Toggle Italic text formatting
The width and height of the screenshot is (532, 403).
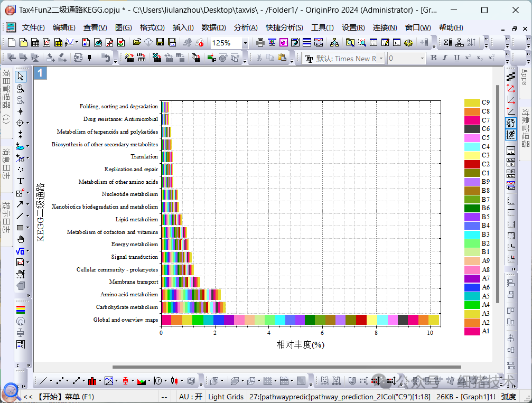point(444,58)
